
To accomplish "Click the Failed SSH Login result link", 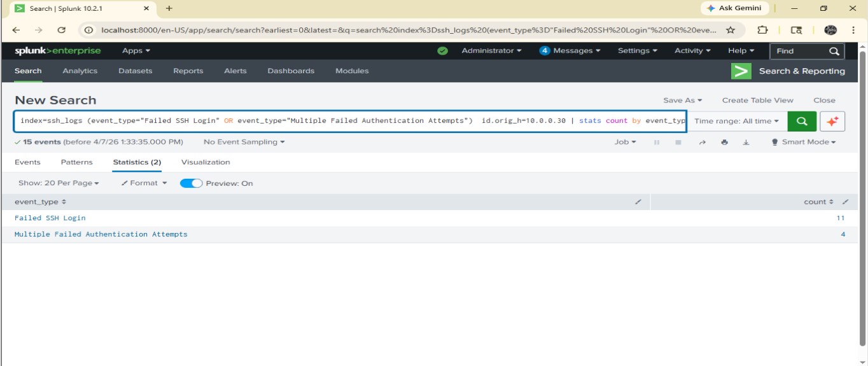I will click(50, 218).
